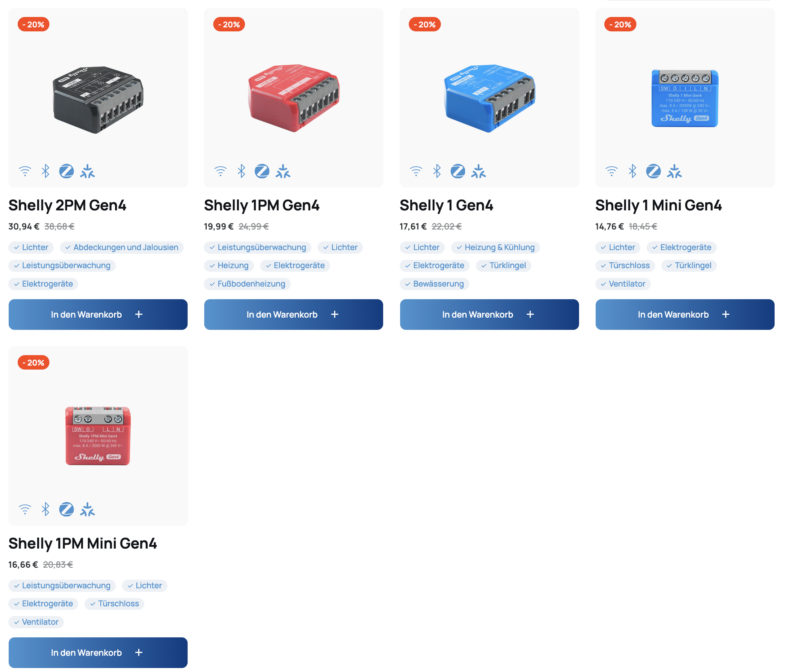Click the Matter icon on Shelly 1 Mini Gen4 card
Image resolution: width=793 pixels, height=672 pixels.
[674, 171]
